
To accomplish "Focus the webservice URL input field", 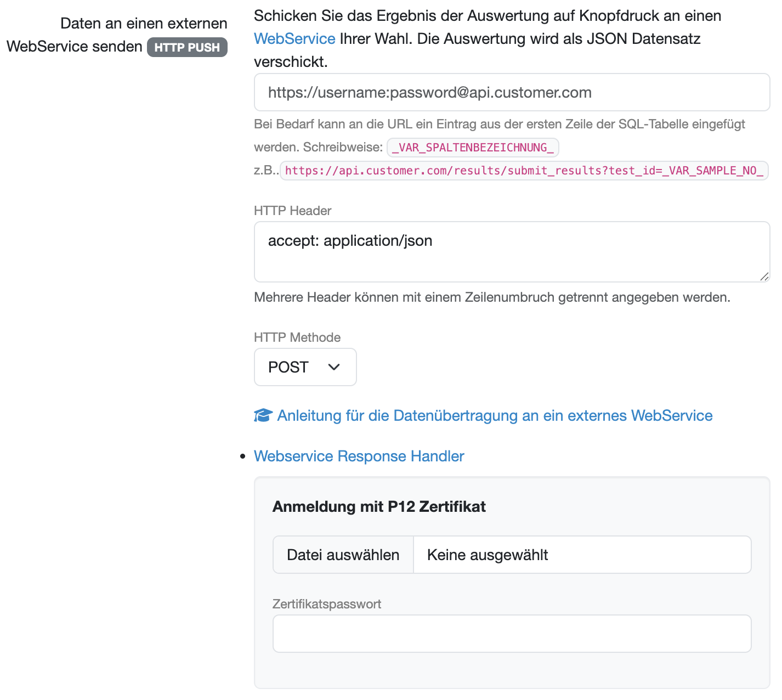I will [x=512, y=92].
